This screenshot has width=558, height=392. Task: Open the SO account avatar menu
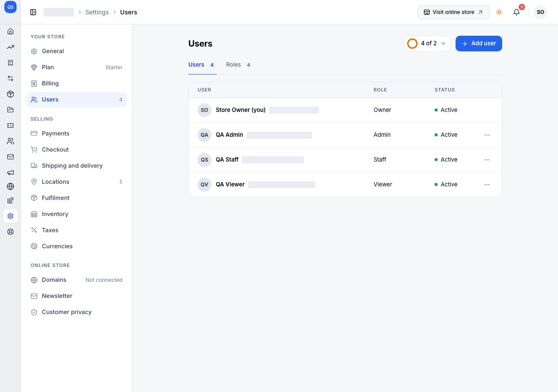pyautogui.click(x=541, y=12)
